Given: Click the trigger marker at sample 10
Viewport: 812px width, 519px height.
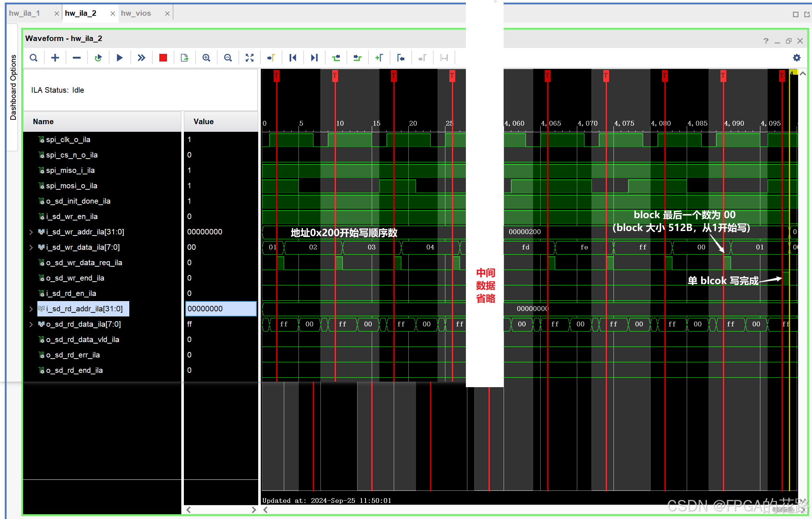Looking at the screenshot, I should click(x=335, y=75).
